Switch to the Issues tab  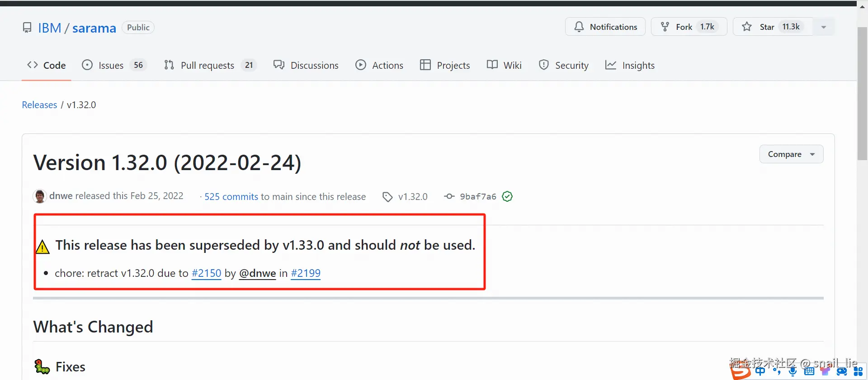tap(114, 65)
